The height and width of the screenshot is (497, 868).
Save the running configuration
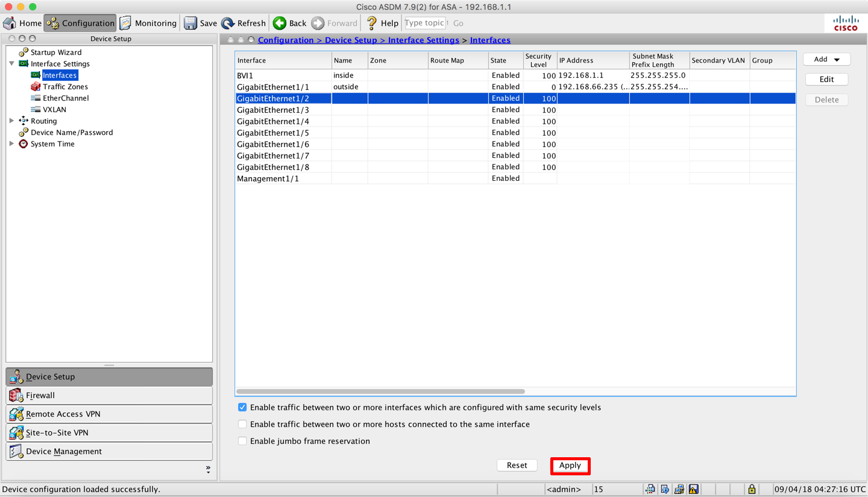point(200,23)
